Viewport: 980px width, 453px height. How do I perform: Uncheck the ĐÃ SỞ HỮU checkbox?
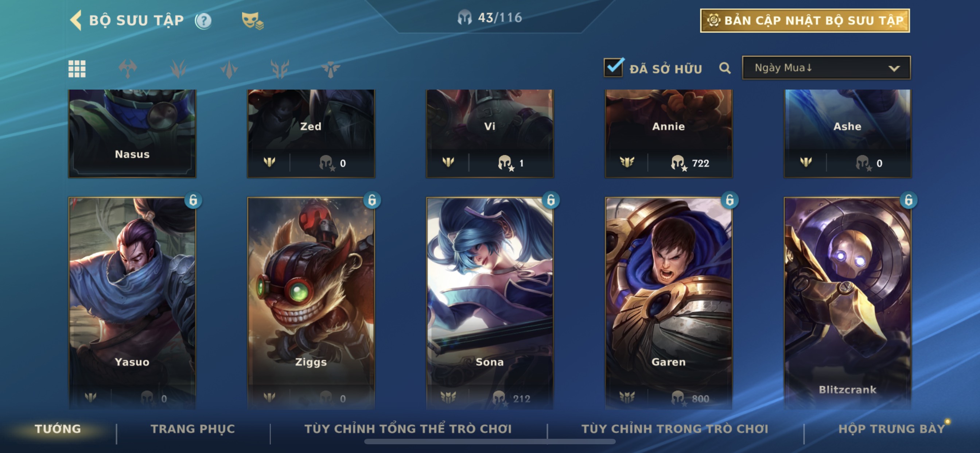[x=614, y=67]
